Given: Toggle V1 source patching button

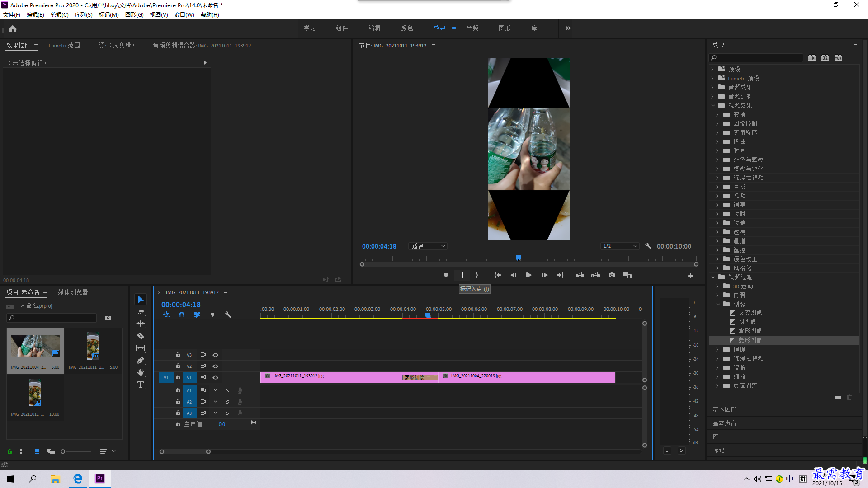Looking at the screenshot, I should (x=166, y=377).
